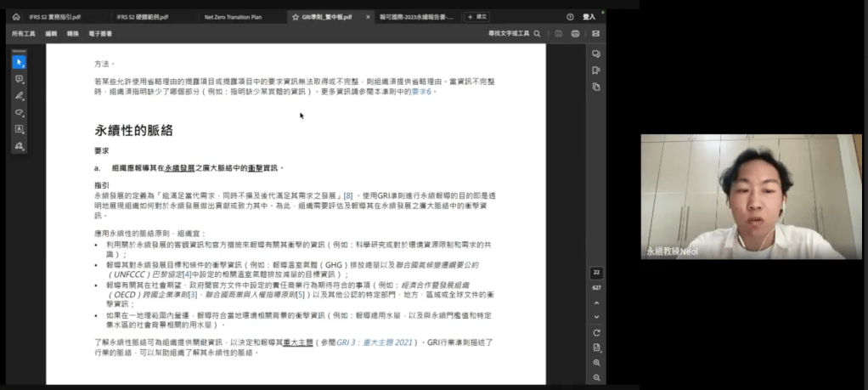Follow the 要求6 hyperlink
The height and width of the screenshot is (390, 868).
tap(422, 91)
